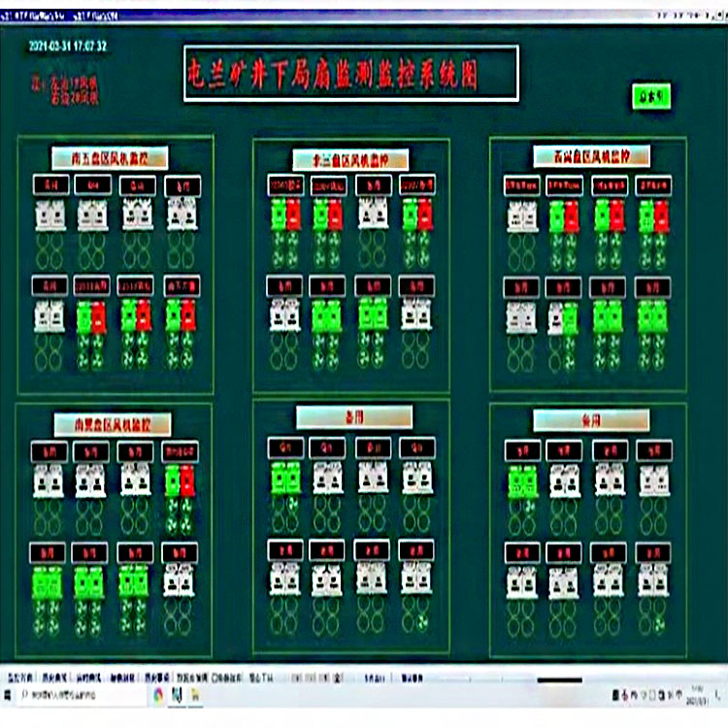Click the red-green fan switch in 南翼盘区 panel

pyautogui.click(x=180, y=480)
